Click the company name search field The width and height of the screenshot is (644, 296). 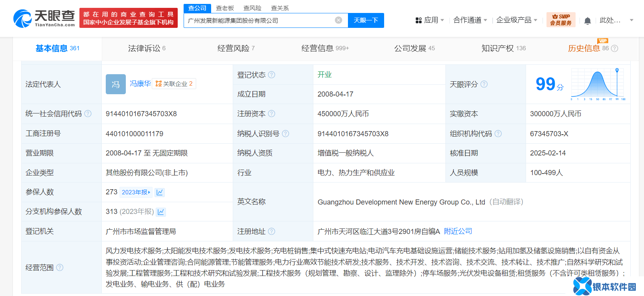click(x=259, y=20)
